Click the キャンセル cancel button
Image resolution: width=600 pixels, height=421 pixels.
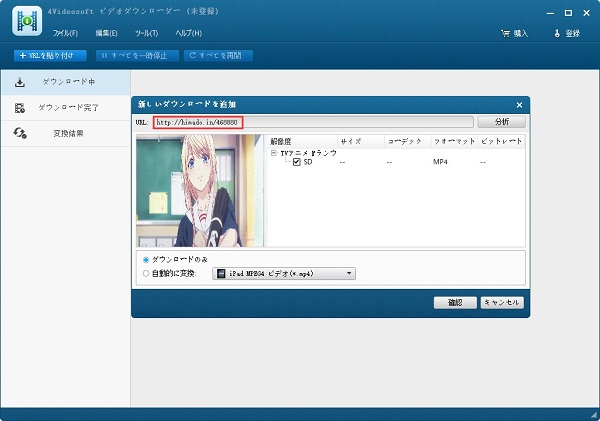click(x=502, y=303)
